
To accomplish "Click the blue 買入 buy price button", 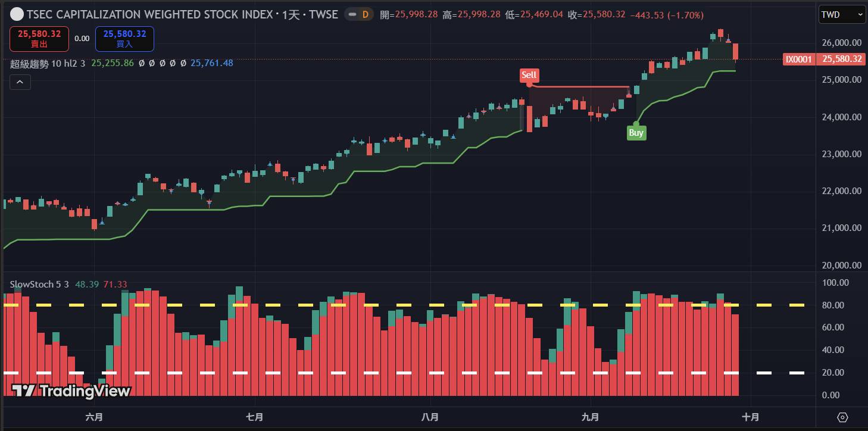I will 124,39.
